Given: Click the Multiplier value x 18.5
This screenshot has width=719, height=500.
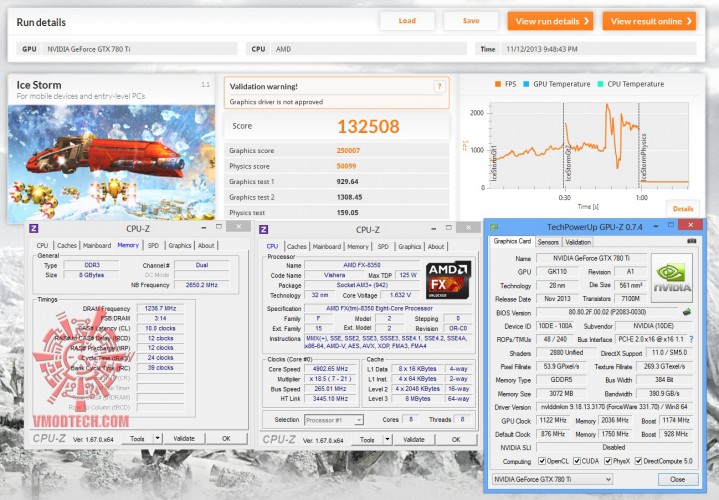Looking at the screenshot, I should pos(330,379).
